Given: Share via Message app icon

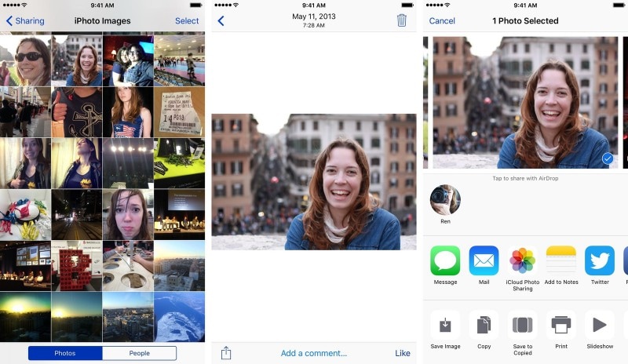Looking at the screenshot, I should (x=445, y=260).
